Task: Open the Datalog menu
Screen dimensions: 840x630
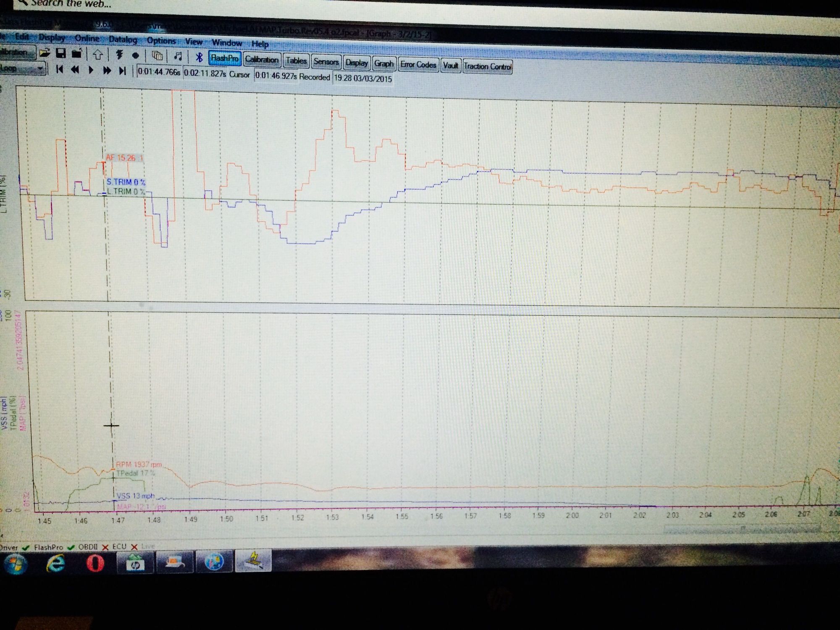Action: [x=123, y=39]
